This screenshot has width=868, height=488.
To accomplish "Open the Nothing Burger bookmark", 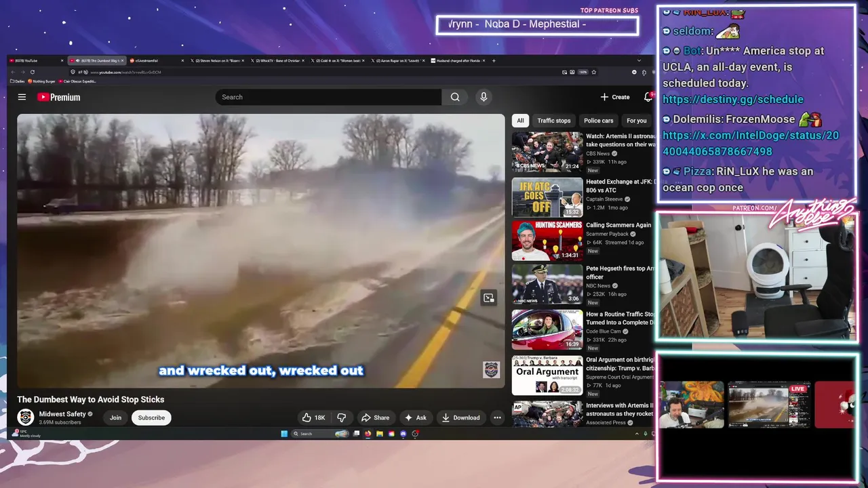I will [x=42, y=81].
